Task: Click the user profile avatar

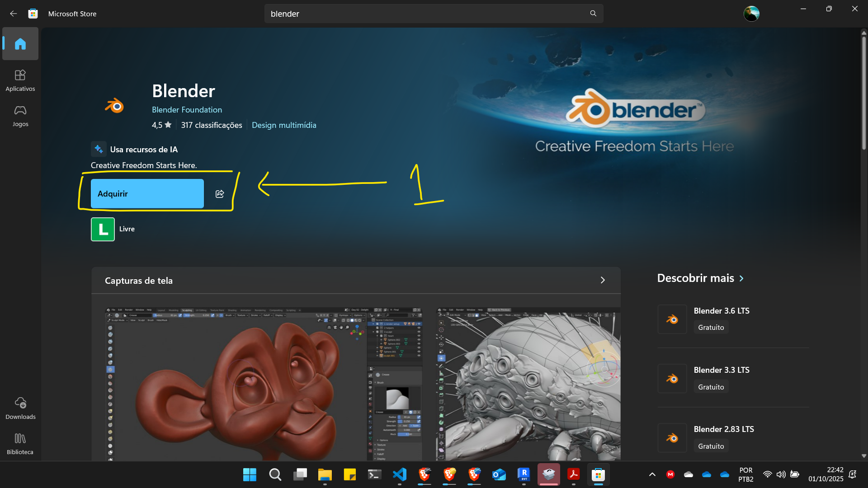Action: (751, 14)
